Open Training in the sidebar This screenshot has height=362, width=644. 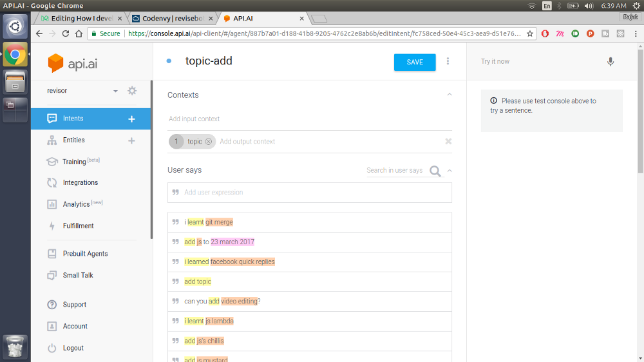(74, 162)
